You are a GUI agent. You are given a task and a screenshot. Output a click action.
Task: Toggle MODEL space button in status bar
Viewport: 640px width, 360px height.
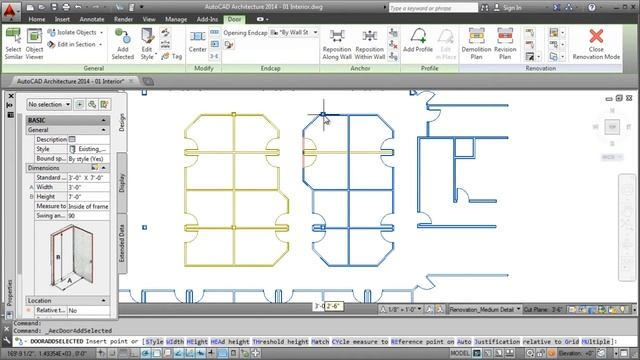point(460,353)
